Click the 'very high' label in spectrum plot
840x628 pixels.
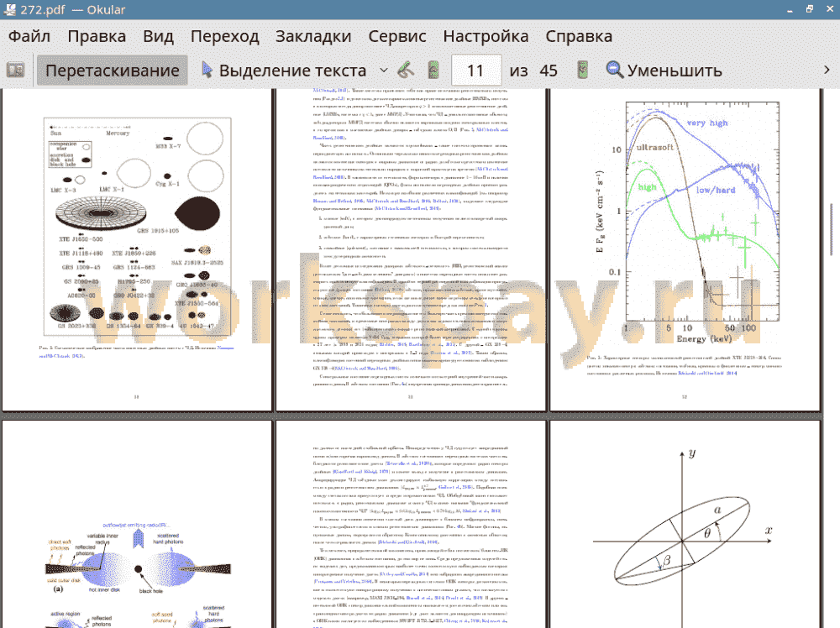(x=707, y=123)
